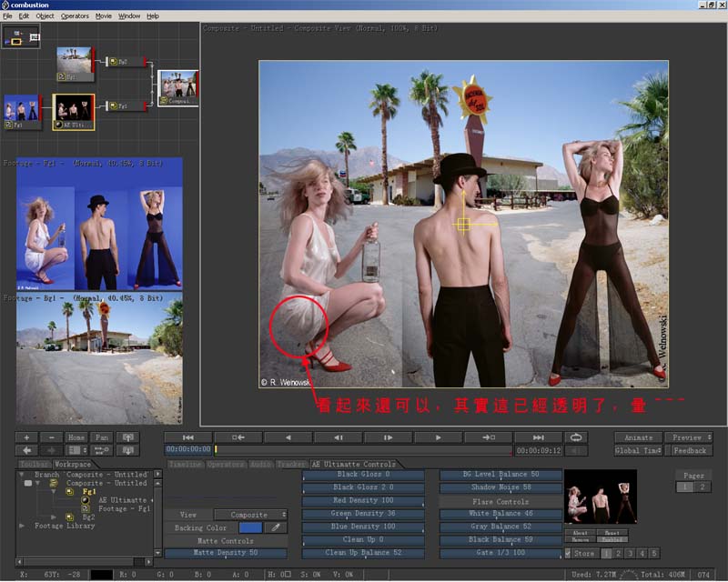Click the send up viewport icon
Viewport: 728px width, 582px height.
click(127, 437)
